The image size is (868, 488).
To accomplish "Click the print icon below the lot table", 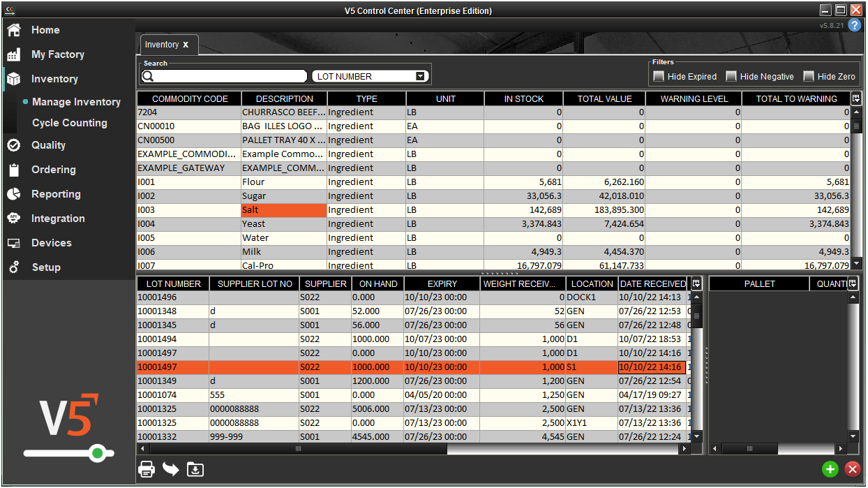I will [147, 469].
